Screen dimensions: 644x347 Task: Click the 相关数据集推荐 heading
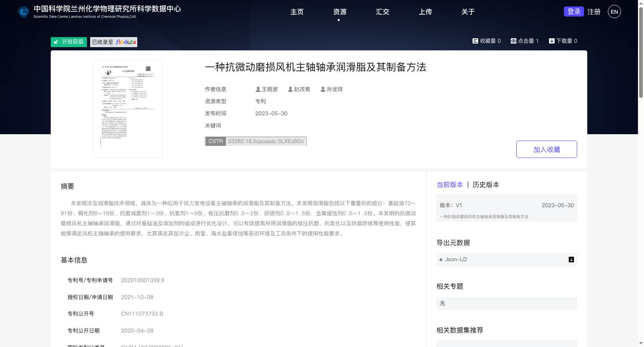[460, 330]
